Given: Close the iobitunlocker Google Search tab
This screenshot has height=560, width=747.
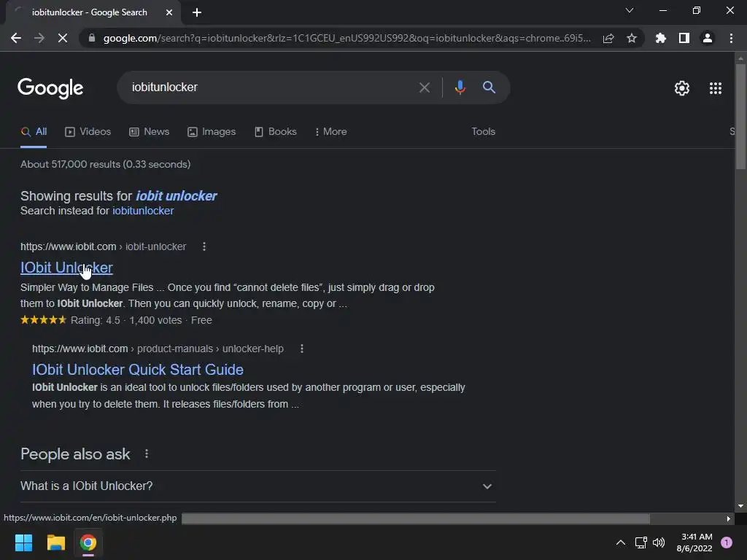Looking at the screenshot, I should point(169,12).
